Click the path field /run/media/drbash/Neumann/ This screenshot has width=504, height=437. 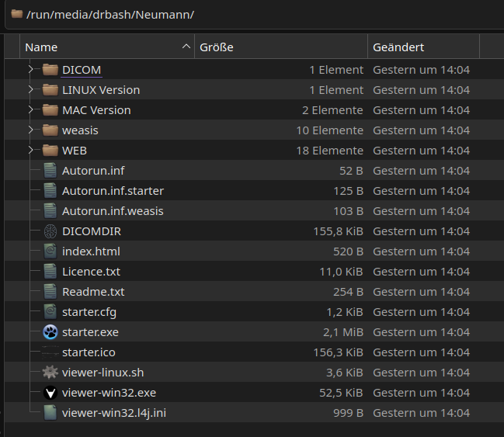tap(110, 15)
